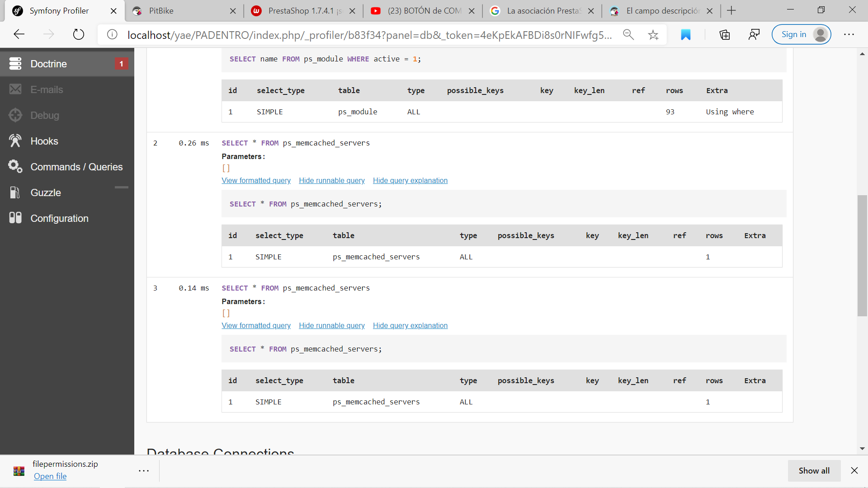The width and height of the screenshot is (868, 488).
Task: Open browser Collections icon
Action: 724,35
